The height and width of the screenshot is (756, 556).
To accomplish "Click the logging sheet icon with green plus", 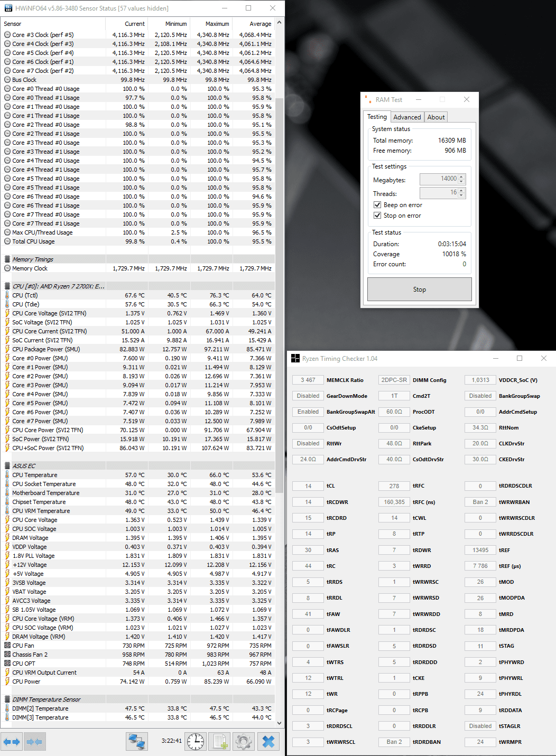I will [x=219, y=742].
